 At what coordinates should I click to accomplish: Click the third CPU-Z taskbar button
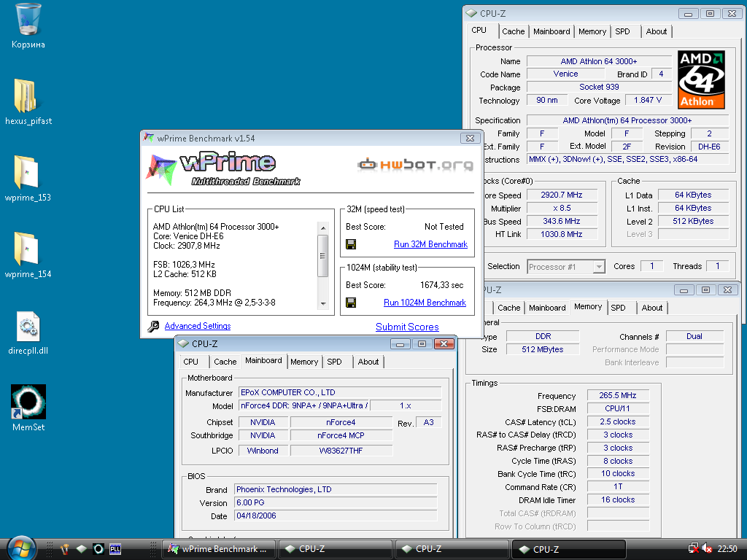click(x=569, y=549)
